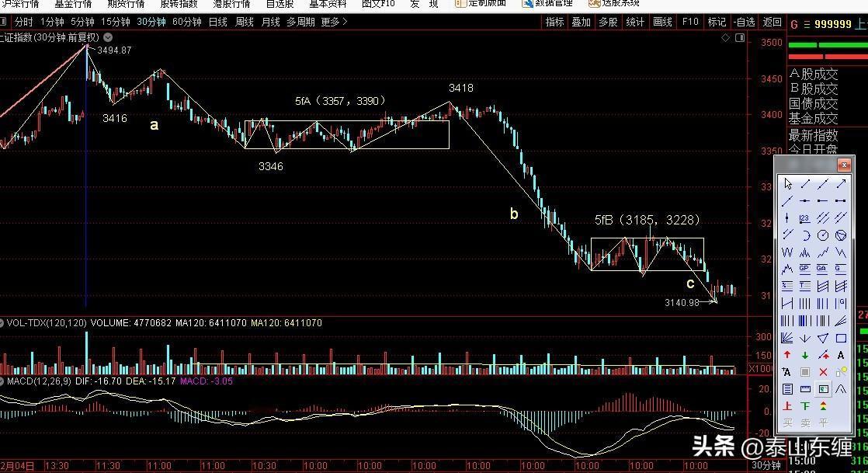Select the line segment drawing tool

805,183
